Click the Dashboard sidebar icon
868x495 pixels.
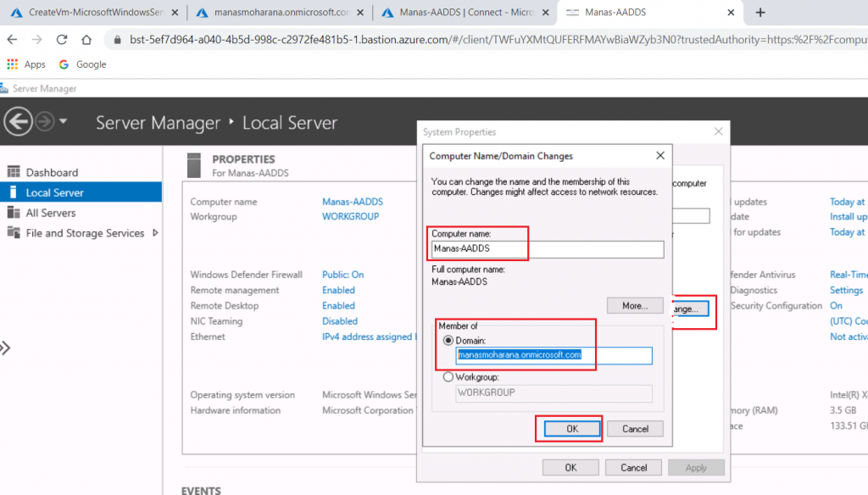[14, 172]
